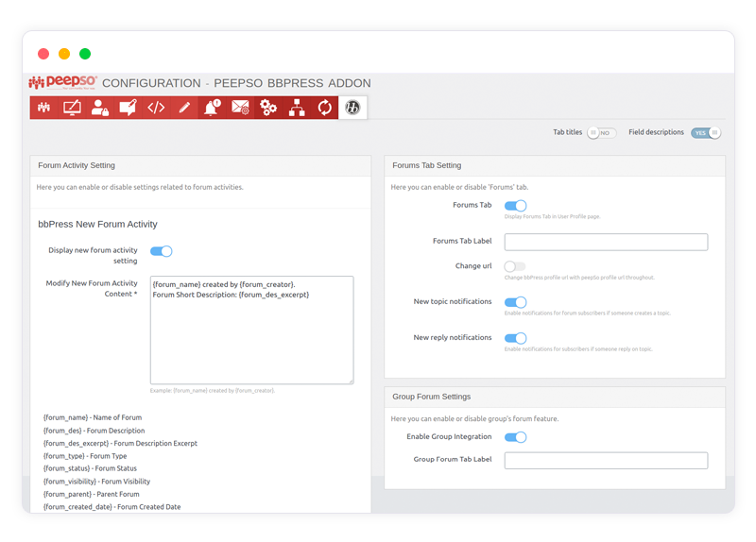Open the postbox tab with speech-bubble pen icon
This screenshot has width=756, height=542.
point(128,108)
